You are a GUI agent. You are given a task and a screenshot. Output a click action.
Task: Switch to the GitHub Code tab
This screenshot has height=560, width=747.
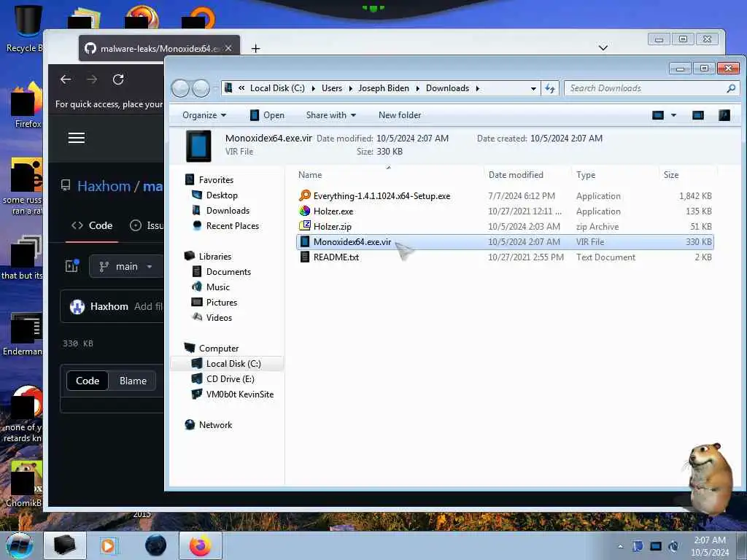(92, 226)
